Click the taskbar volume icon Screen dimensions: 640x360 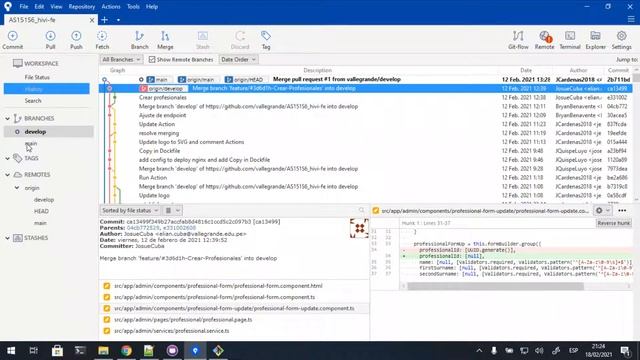pyautogui.click(x=539, y=351)
